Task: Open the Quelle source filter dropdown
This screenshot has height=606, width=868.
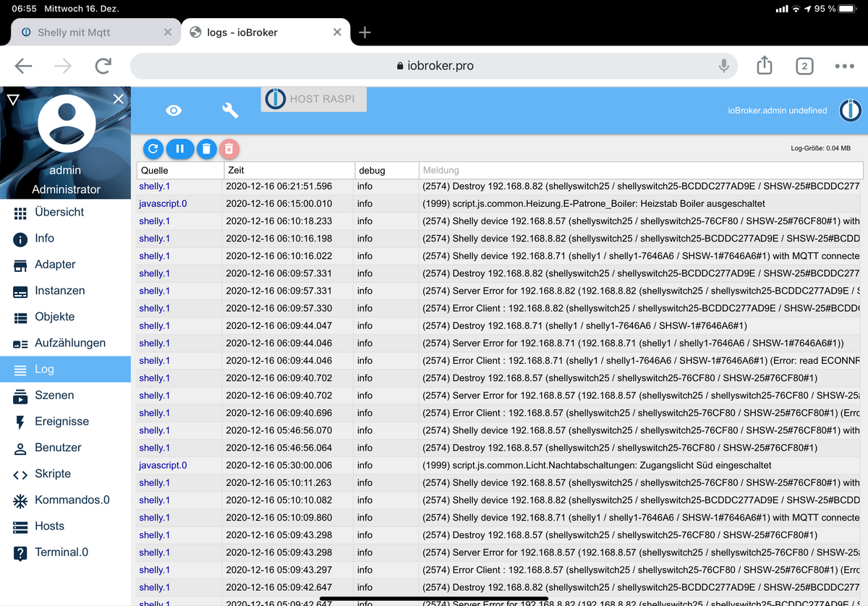Action: click(x=180, y=170)
